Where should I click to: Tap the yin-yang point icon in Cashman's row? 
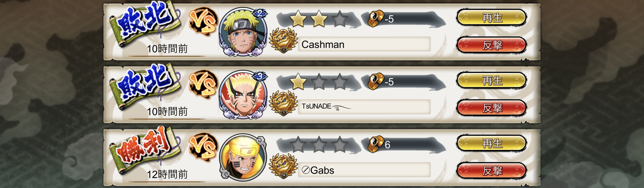click(376, 19)
